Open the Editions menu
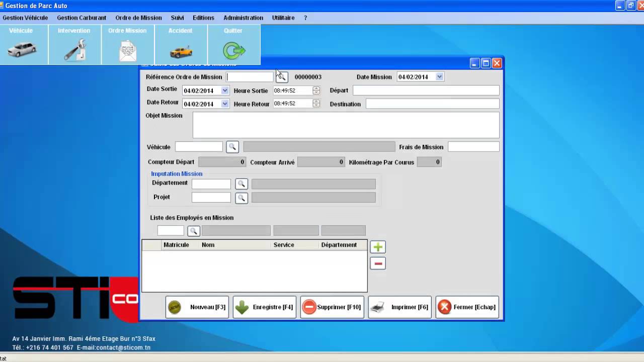 click(x=203, y=18)
